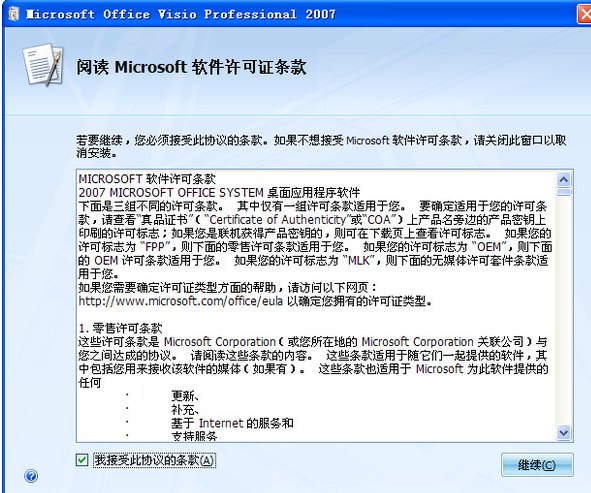Click the '补充、' bullet item in license

pos(185,410)
